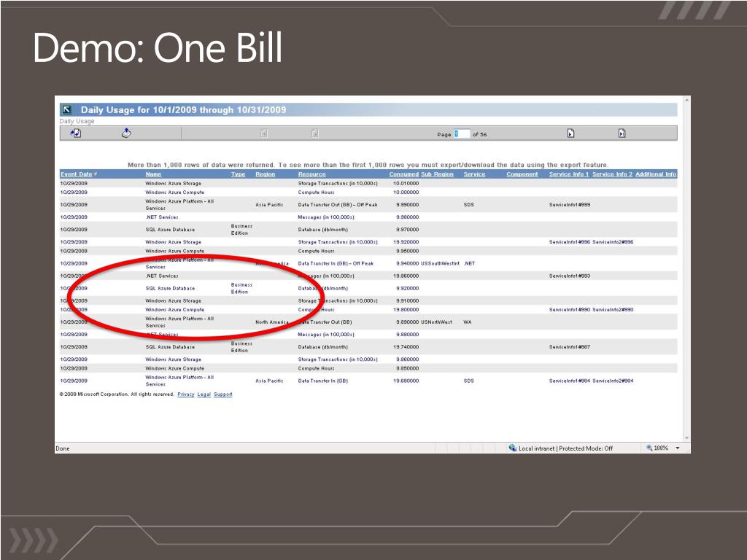Click the ServiceInfo1#990 cell

pos(569,309)
